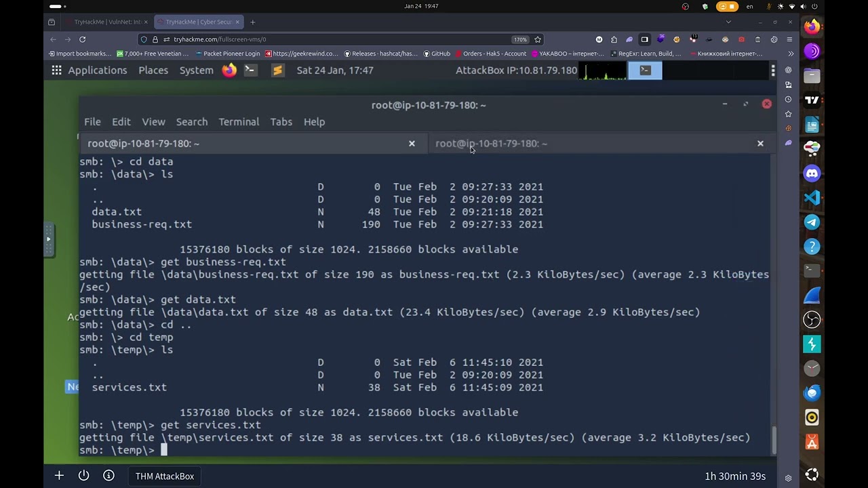Image resolution: width=868 pixels, height=488 pixels.
Task: Click THM AttackBox label button
Action: tap(165, 476)
